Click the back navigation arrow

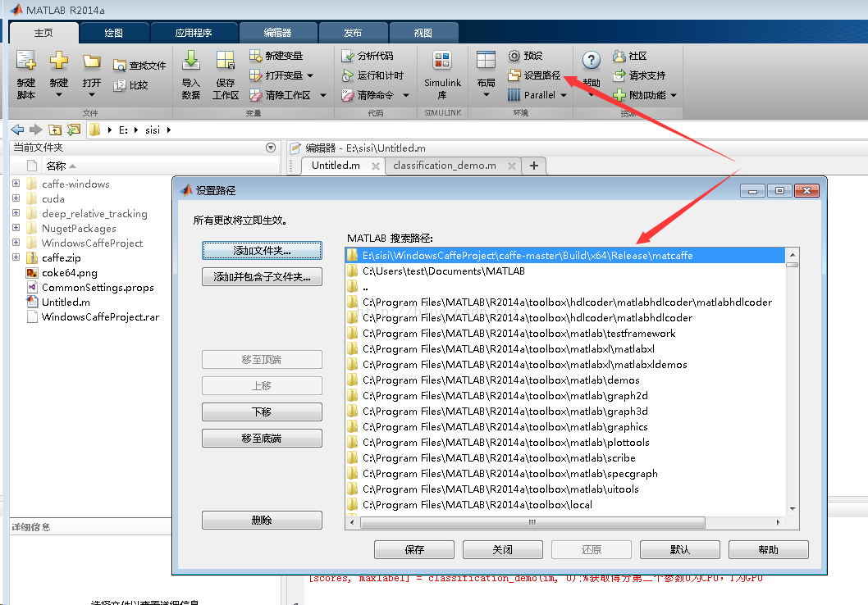pos(18,130)
